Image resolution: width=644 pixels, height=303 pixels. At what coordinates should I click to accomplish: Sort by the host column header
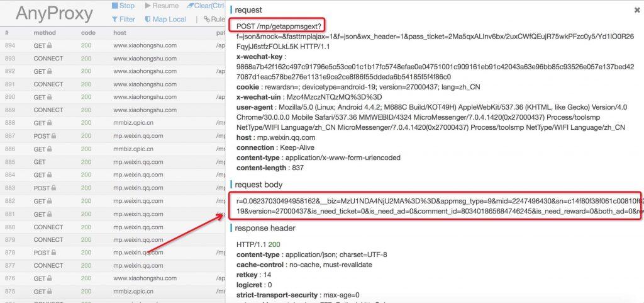tap(119, 33)
